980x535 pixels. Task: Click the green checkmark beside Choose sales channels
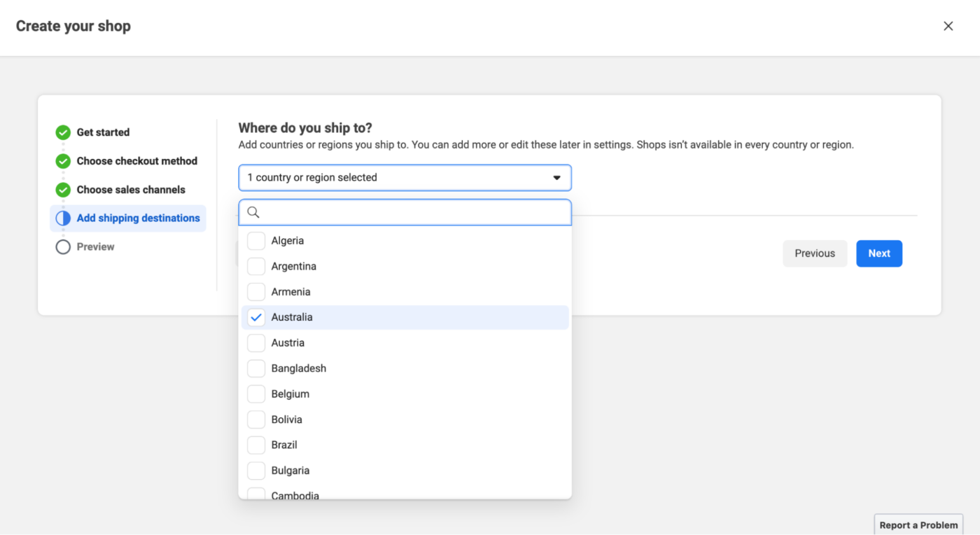[x=62, y=189]
